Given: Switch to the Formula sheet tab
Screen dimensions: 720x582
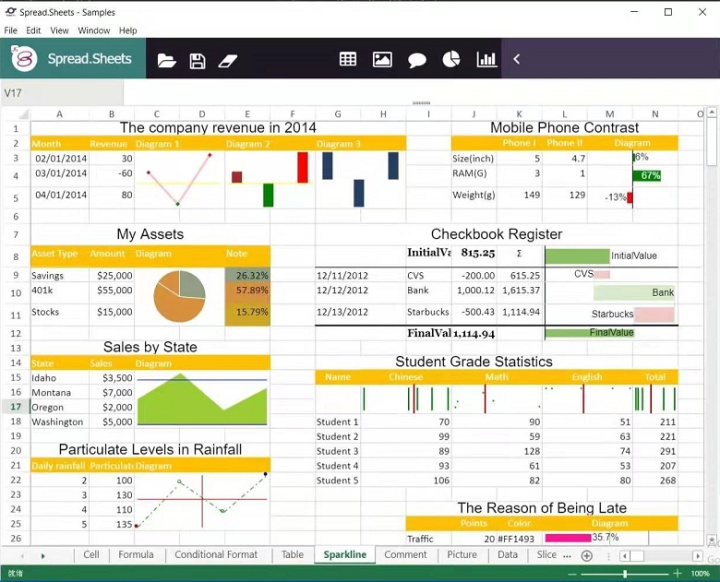Looking at the screenshot, I should (x=136, y=554).
